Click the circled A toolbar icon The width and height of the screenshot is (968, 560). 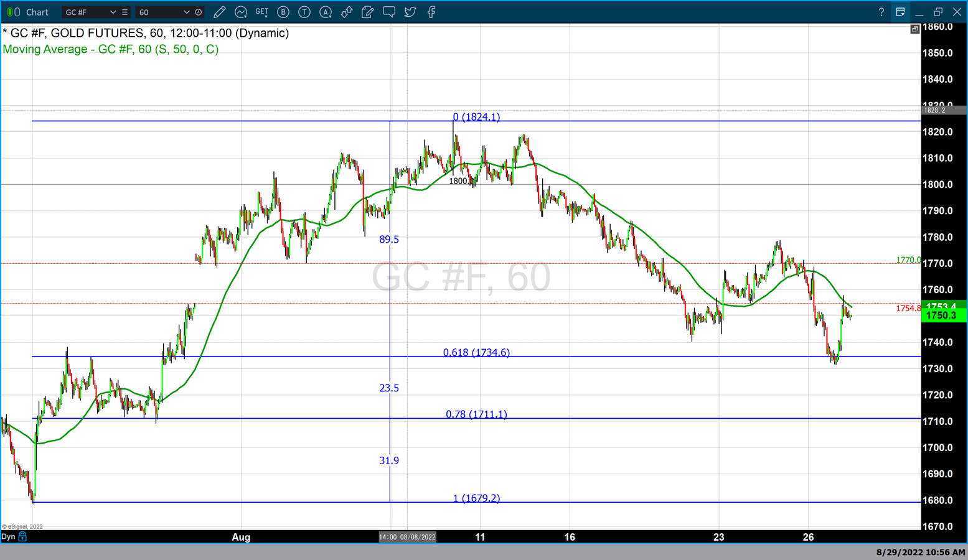pyautogui.click(x=326, y=12)
